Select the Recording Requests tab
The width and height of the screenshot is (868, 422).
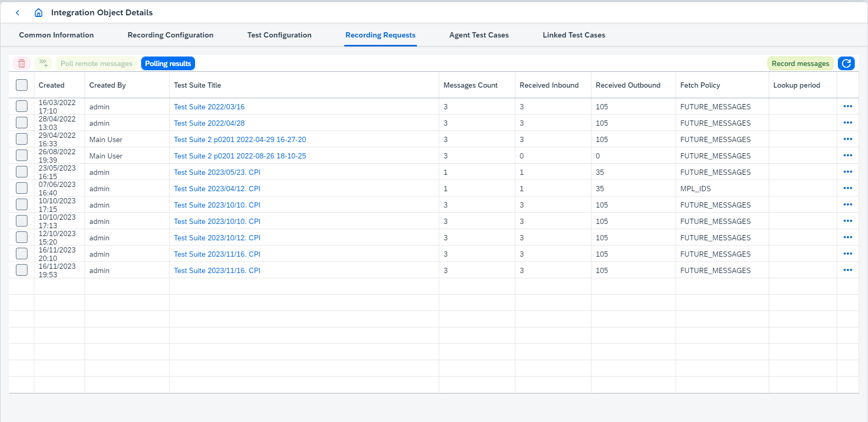point(381,35)
